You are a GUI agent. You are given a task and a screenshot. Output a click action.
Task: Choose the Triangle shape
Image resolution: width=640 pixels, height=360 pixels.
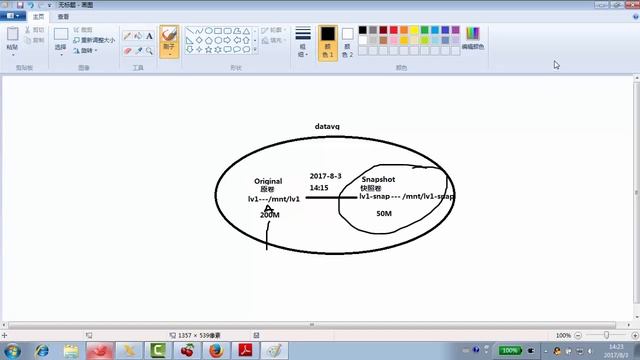point(246,31)
